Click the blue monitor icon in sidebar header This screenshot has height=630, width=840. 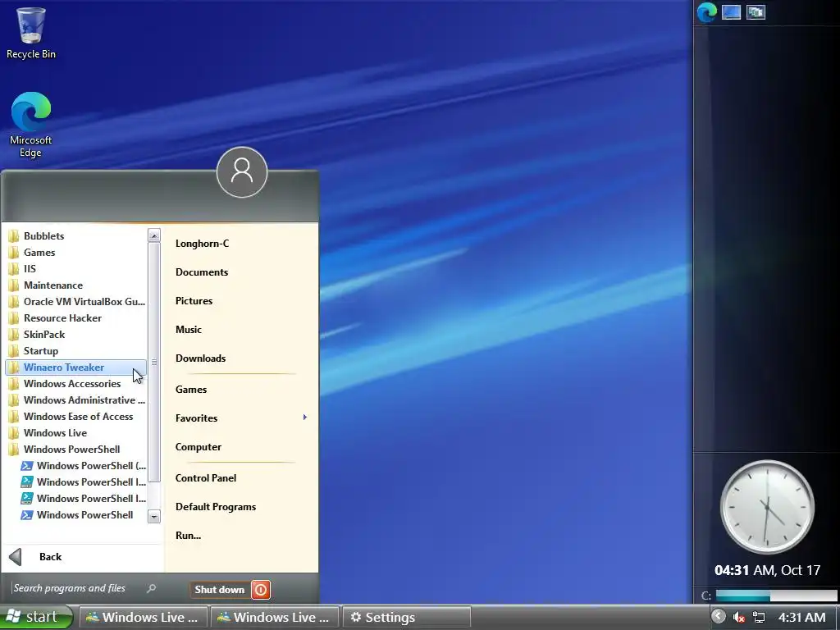pos(731,11)
